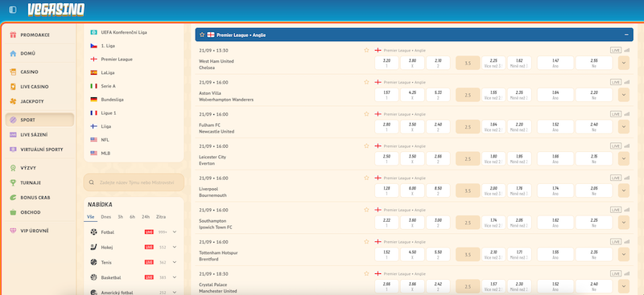The image size is (644, 295).
Task: Favorite the Tottenham Hotspur match star
Action: pos(366,242)
